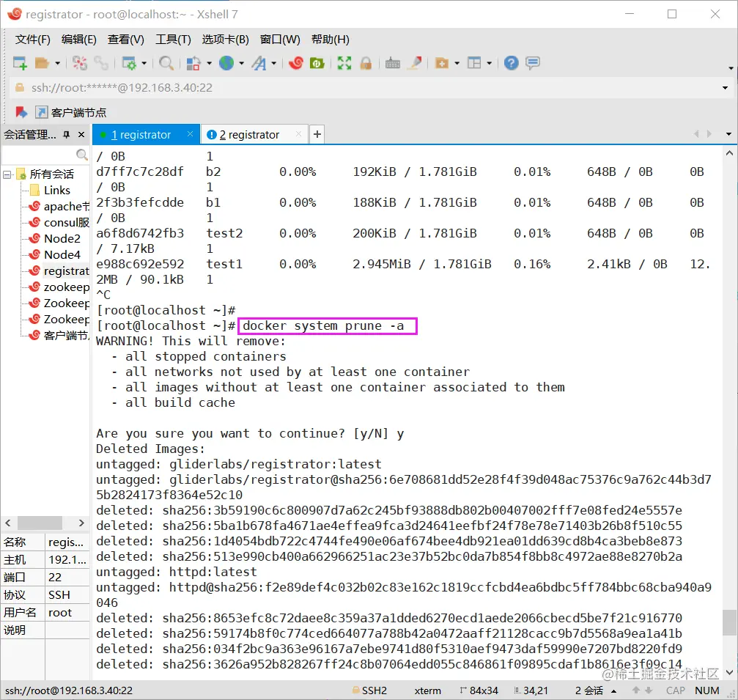
Task: Click the Disconnect icon in toolbar
Action: [80, 62]
